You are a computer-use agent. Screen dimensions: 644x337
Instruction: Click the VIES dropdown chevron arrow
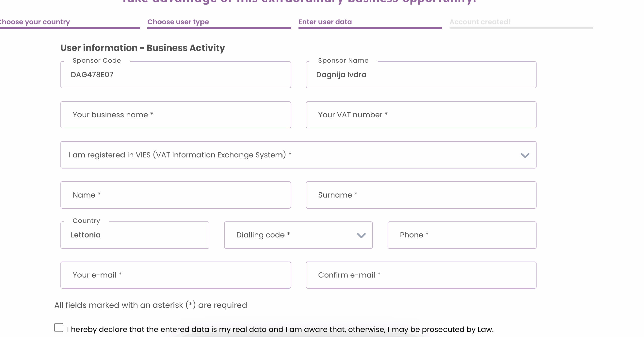[x=525, y=155]
